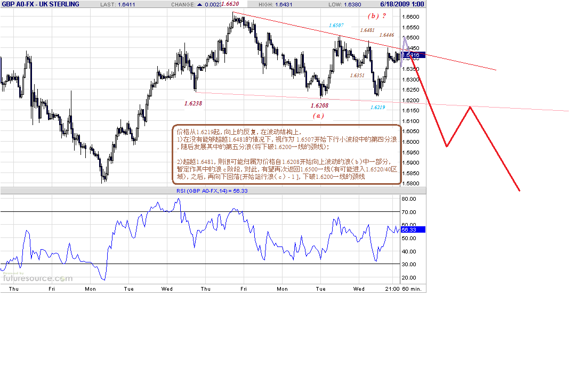Click the 1.6481 price annotation
The width and height of the screenshot is (588, 378).
tap(367, 30)
